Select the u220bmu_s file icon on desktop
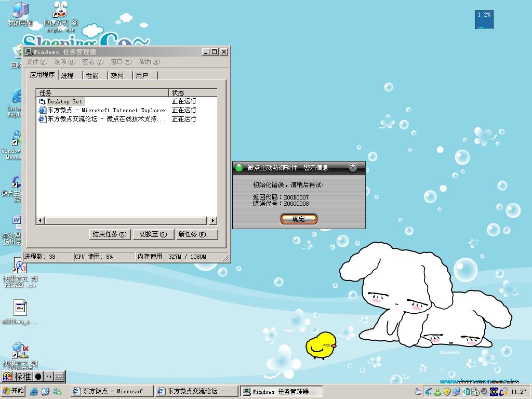Image resolution: width=532 pixels, height=399 pixels. click(20, 312)
